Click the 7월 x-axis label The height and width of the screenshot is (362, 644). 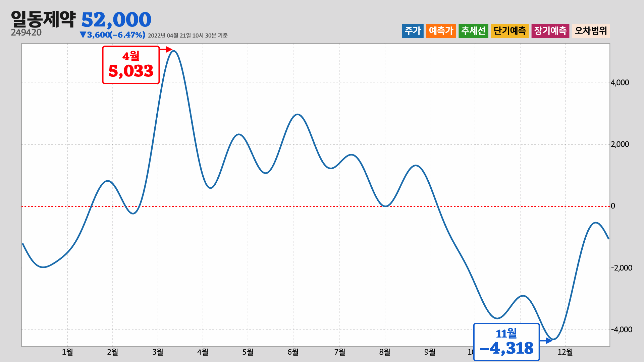point(340,352)
